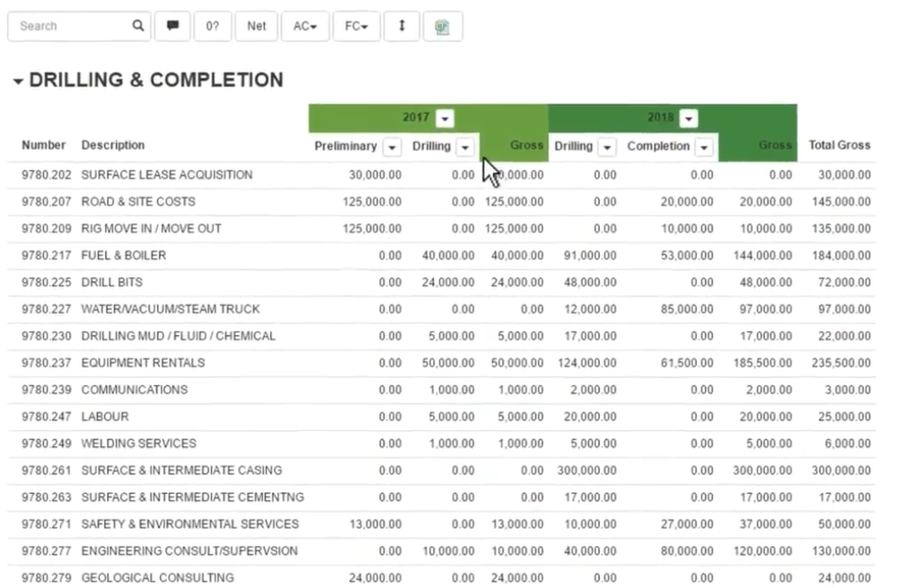Viewport: 898px width, 588px height.
Task: Click Engineering Consult Completion value 80,000.00
Action: (687, 551)
